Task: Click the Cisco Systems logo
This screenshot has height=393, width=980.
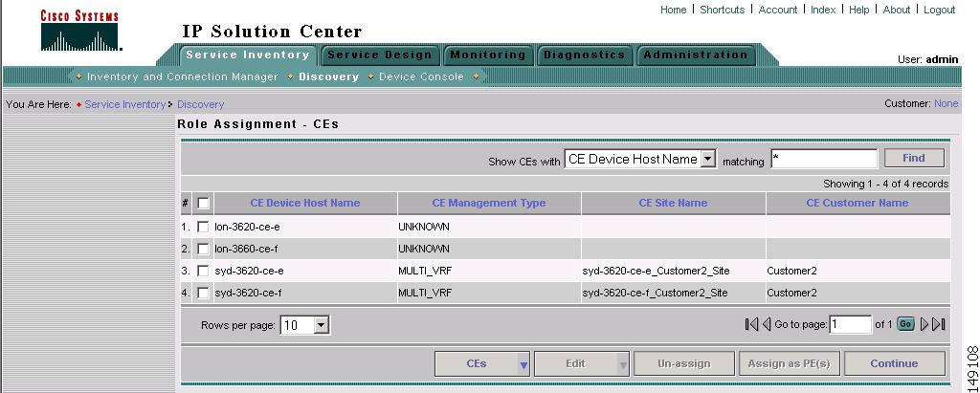Action: click(80, 30)
